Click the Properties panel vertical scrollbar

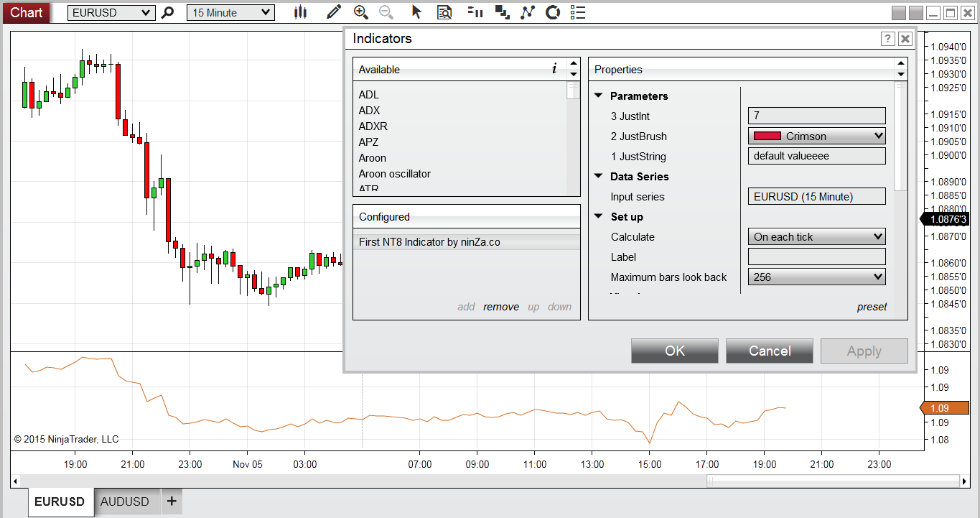coord(901,137)
